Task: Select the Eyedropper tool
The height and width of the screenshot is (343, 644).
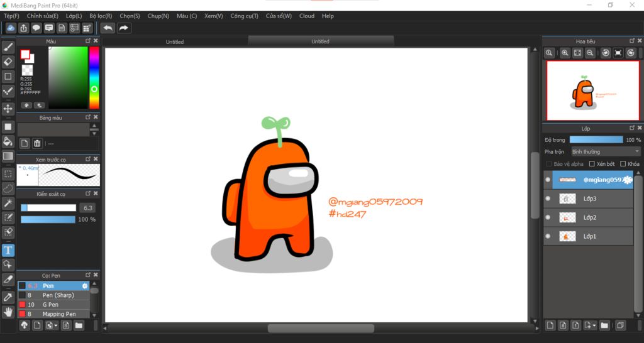Action: [8, 297]
